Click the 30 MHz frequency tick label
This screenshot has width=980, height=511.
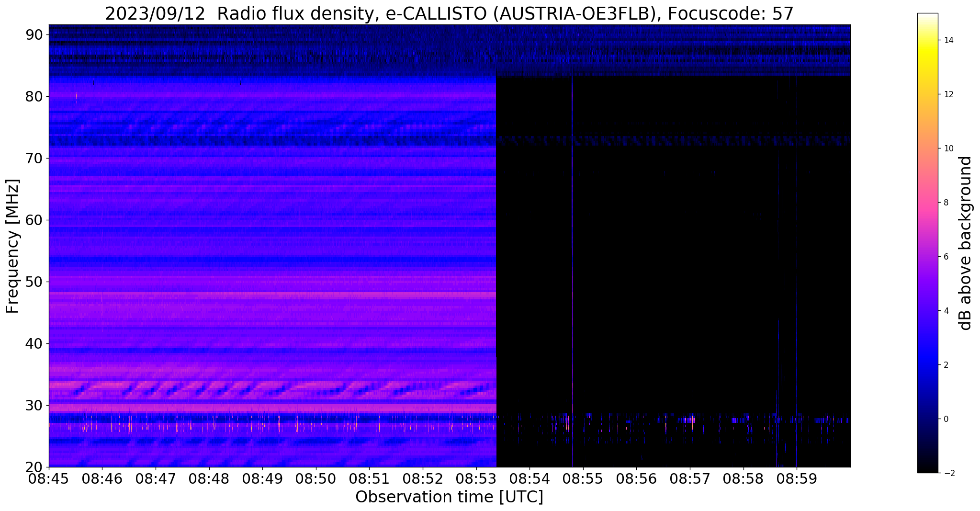click(34, 405)
